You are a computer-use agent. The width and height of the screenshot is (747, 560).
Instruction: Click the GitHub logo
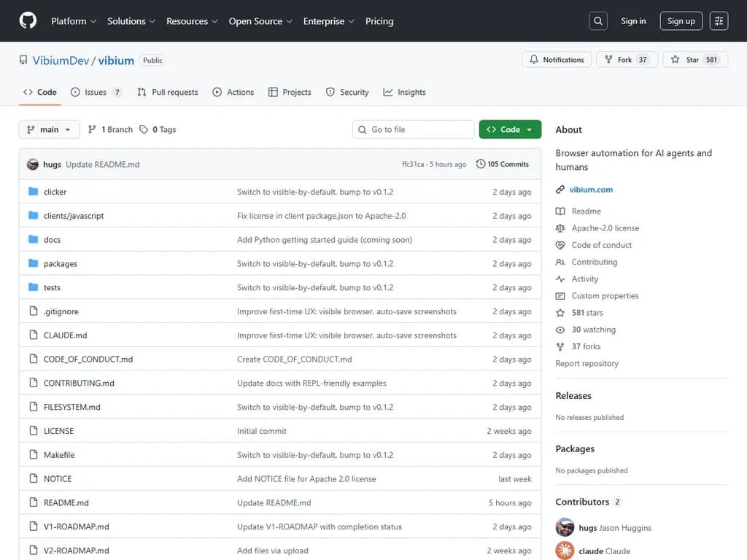coord(27,20)
